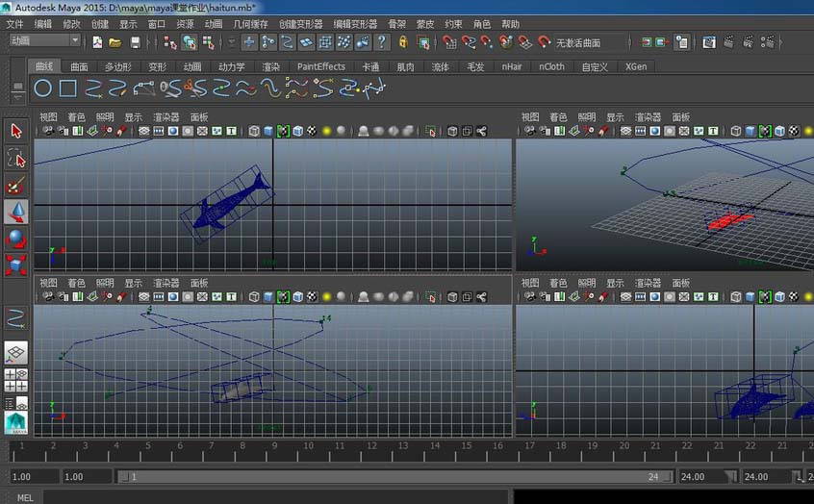The width and height of the screenshot is (814, 504).
Task: Open the 着色 menu in top-left viewport
Action: click(76, 117)
